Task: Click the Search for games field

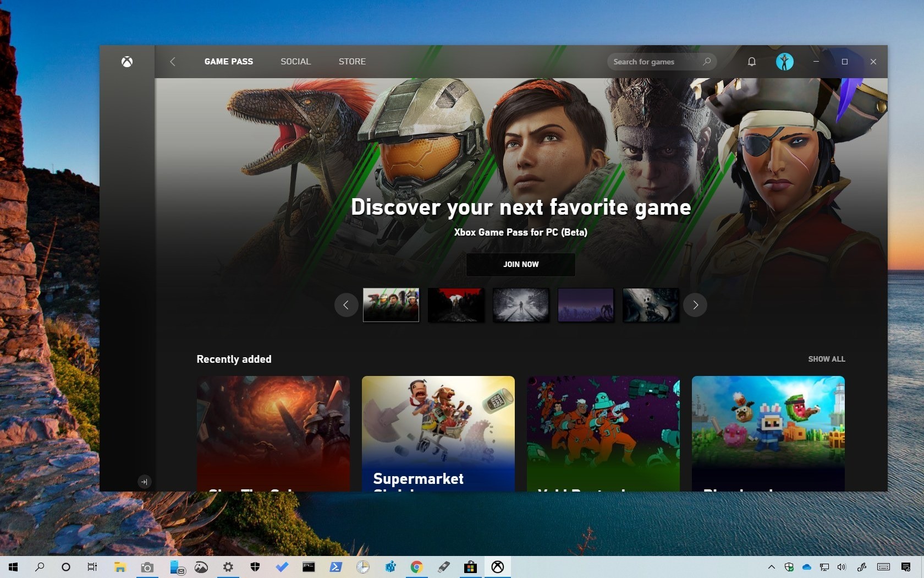Action: [649, 62]
